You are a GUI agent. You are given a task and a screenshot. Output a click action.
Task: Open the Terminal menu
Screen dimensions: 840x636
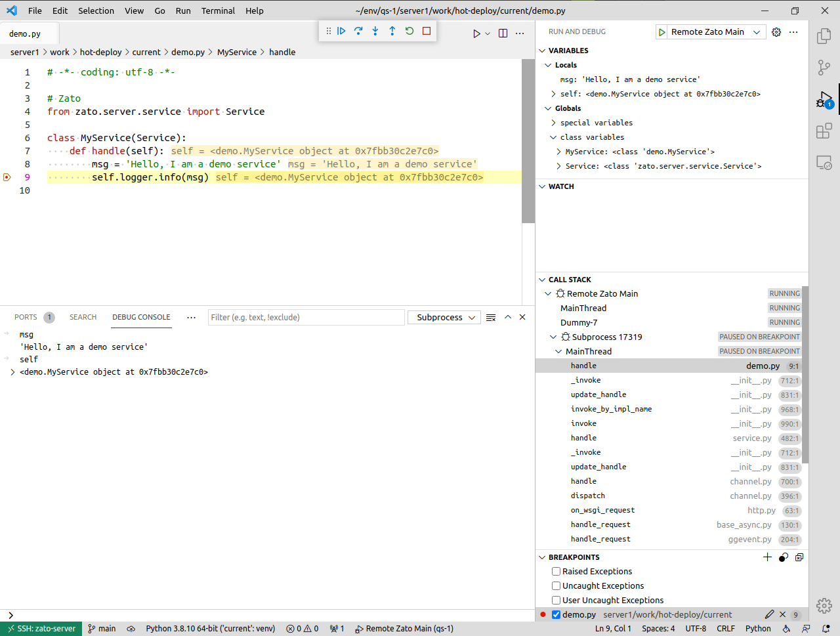(x=218, y=11)
